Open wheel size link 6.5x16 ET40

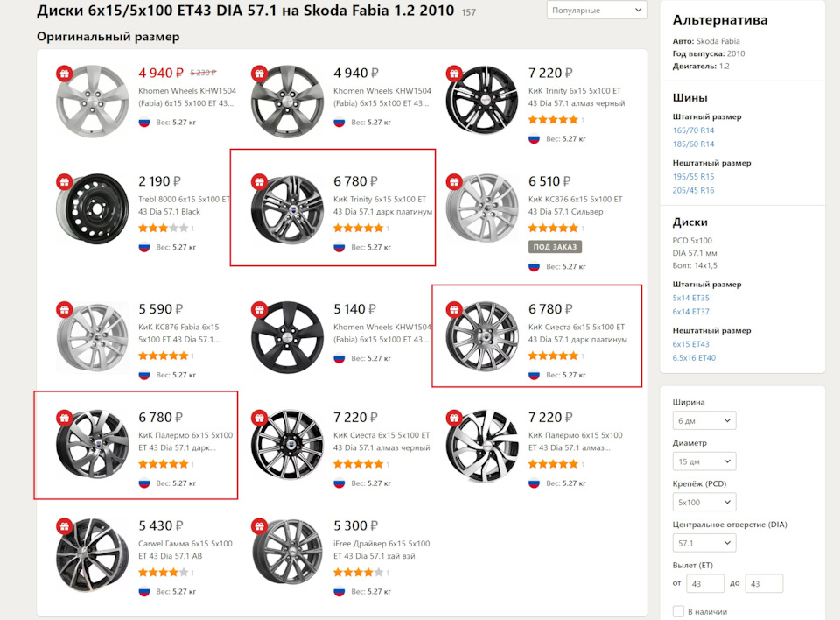pos(694,357)
